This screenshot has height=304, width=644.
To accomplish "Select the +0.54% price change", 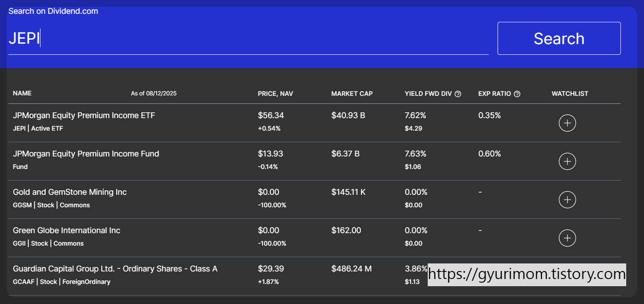I will coord(269,128).
